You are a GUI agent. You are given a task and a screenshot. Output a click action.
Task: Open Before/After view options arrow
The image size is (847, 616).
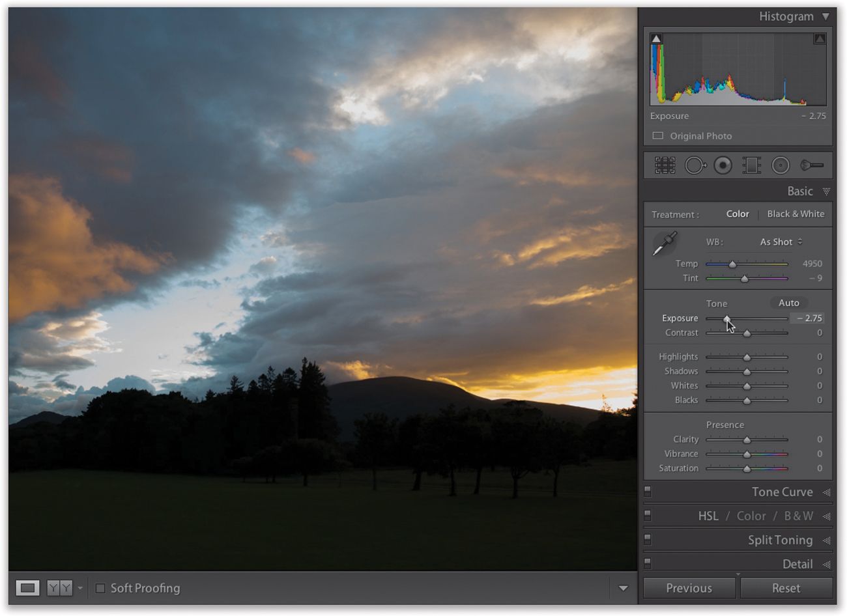(80, 588)
